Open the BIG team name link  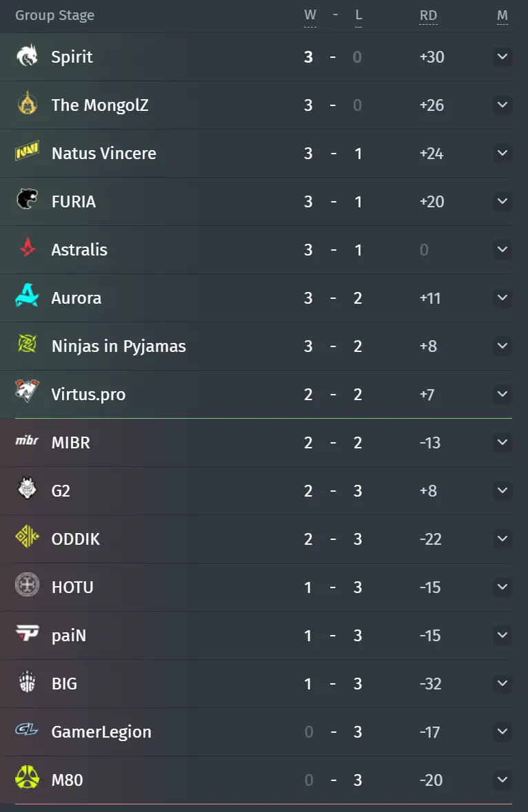point(64,684)
